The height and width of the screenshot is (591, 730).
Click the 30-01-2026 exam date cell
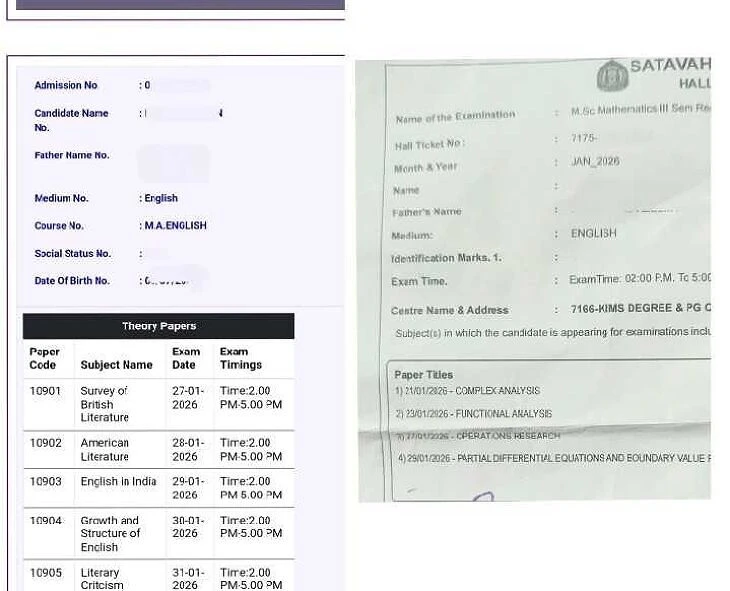point(187,527)
